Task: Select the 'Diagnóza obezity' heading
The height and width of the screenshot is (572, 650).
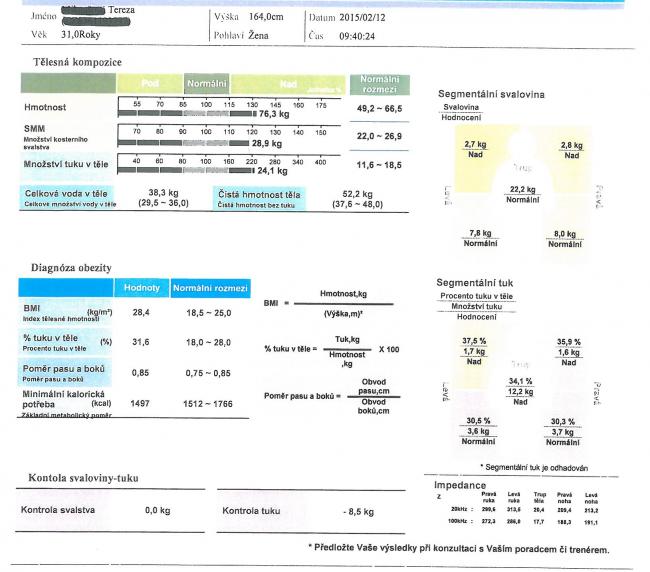Action: click(x=71, y=268)
